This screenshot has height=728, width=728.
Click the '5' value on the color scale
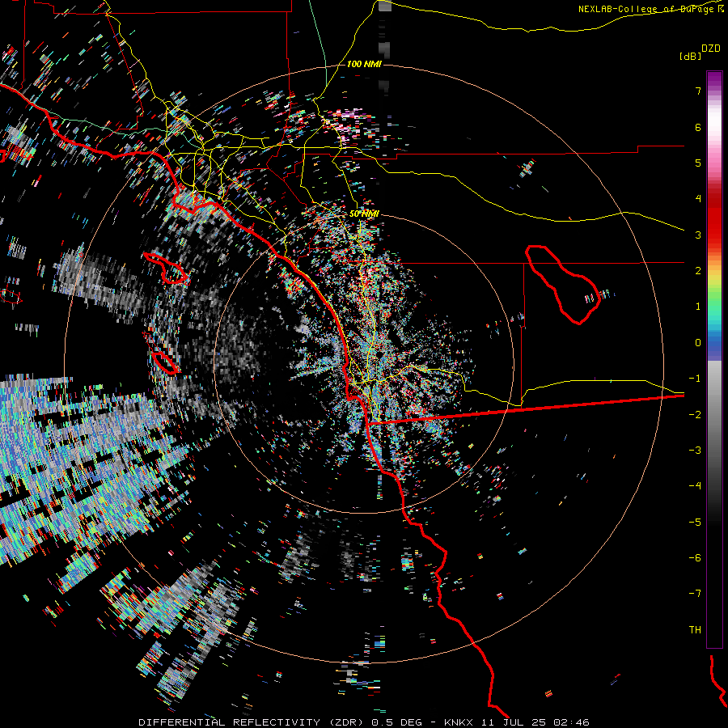coord(698,163)
